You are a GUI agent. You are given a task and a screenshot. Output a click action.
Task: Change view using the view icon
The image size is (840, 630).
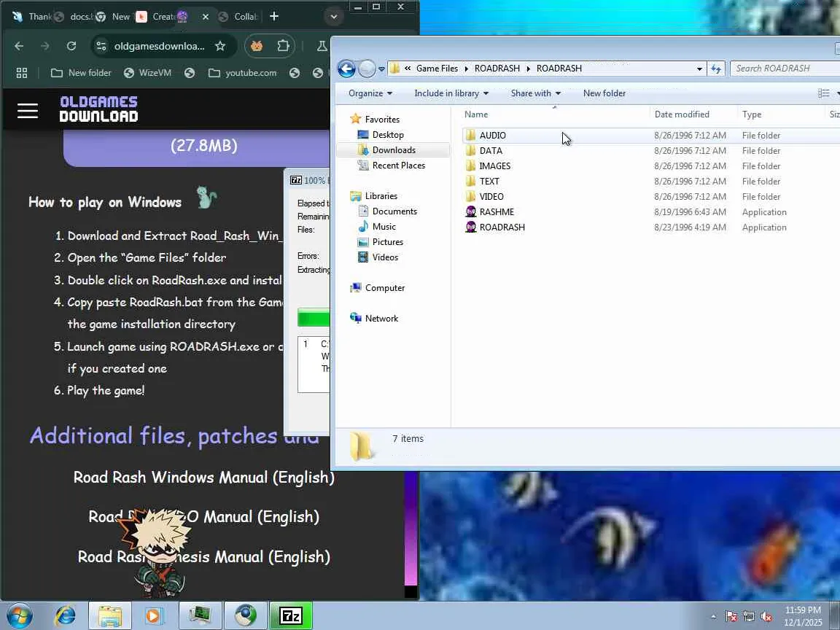(823, 93)
